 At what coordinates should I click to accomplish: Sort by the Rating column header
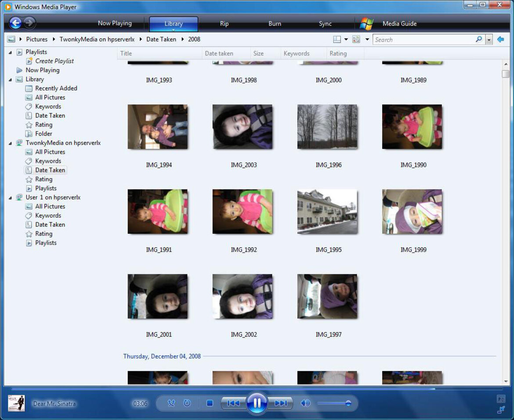(x=345, y=54)
